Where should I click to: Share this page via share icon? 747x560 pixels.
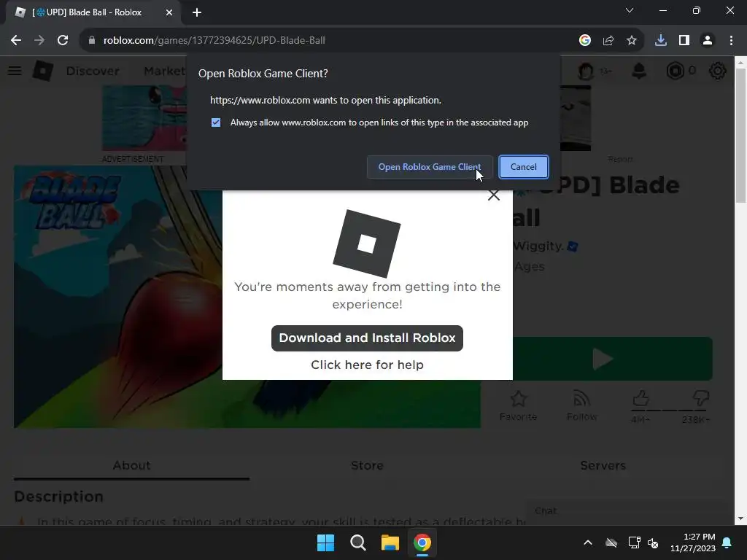[x=608, y=41]
